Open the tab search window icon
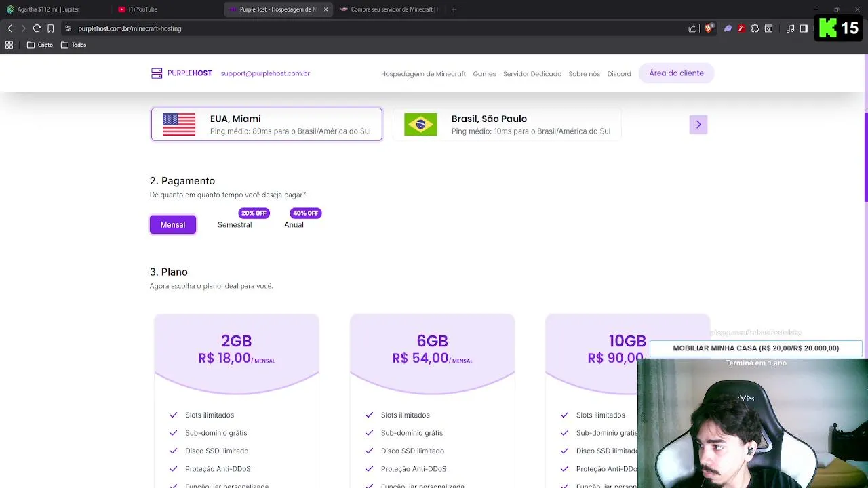 [768, 28]
